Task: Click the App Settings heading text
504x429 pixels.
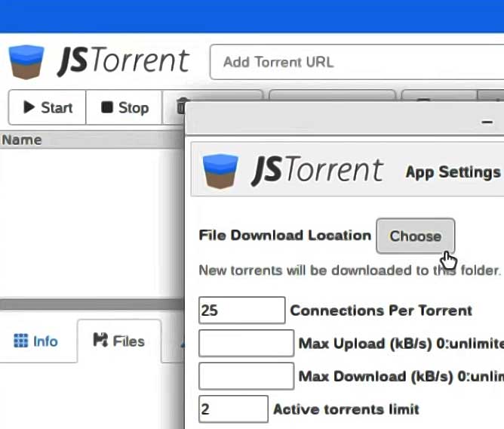Action: click(x=453, y=172)
